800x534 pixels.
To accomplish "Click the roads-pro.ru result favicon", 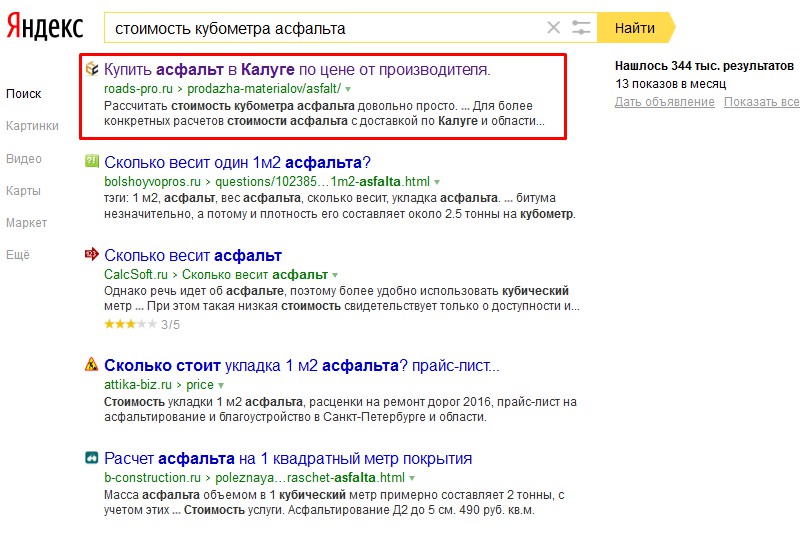I will pos(92,69).
